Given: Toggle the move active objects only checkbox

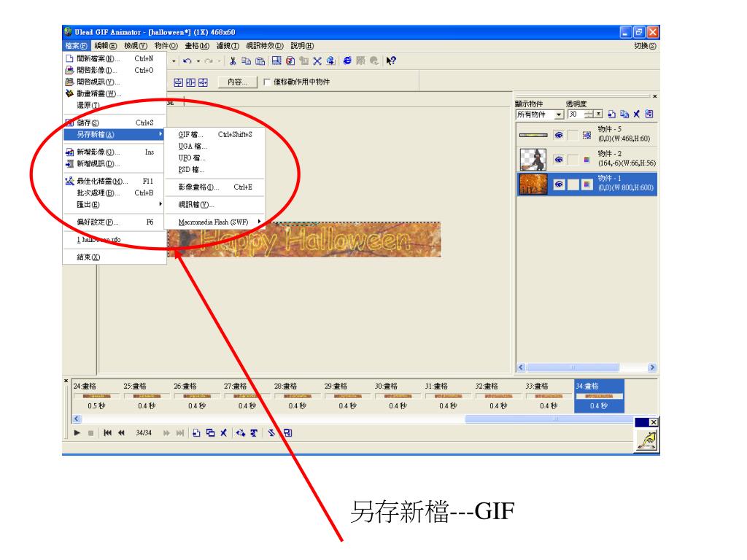Looking at the screenshot, I should [x=267, y=82].
